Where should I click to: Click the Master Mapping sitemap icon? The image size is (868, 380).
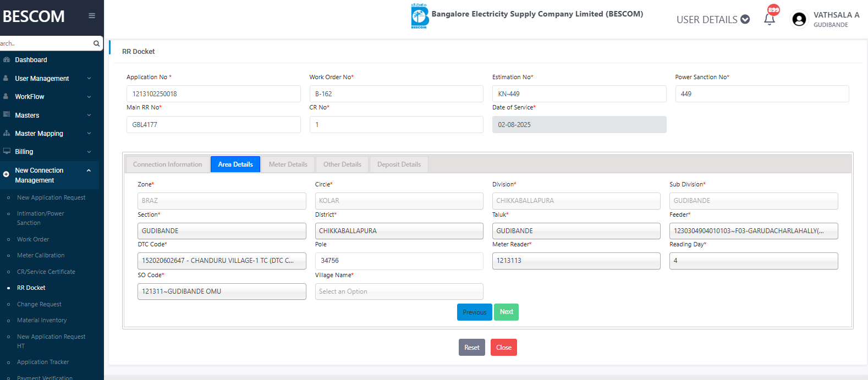pyautogui.click(x=7, y=133)
